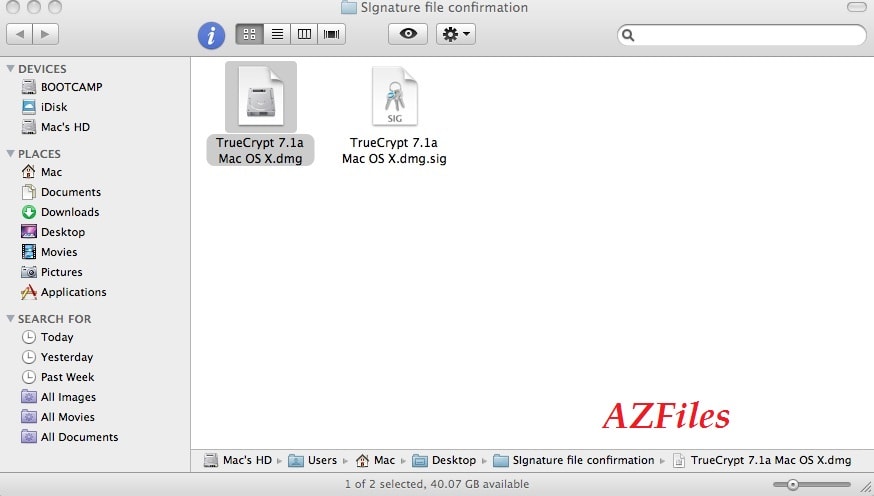
Task: Open Pictures from the sidebar
Action: (x=61, y=272)
